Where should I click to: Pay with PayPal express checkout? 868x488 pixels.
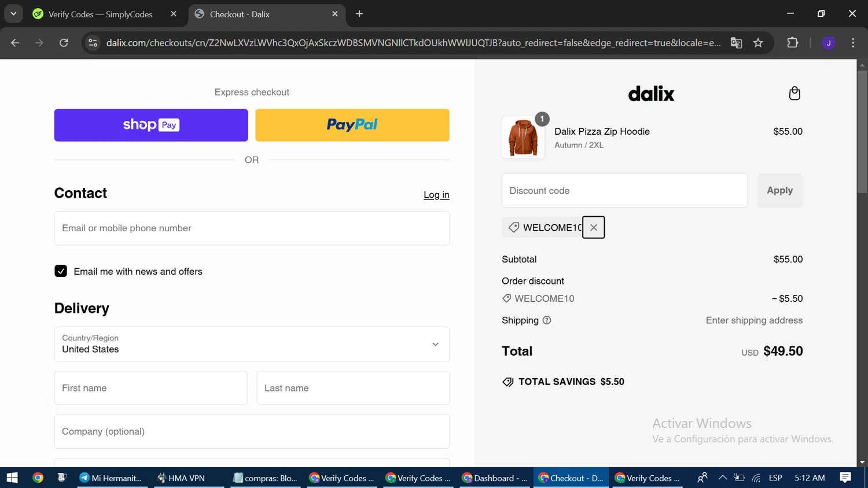pos(352,125)
